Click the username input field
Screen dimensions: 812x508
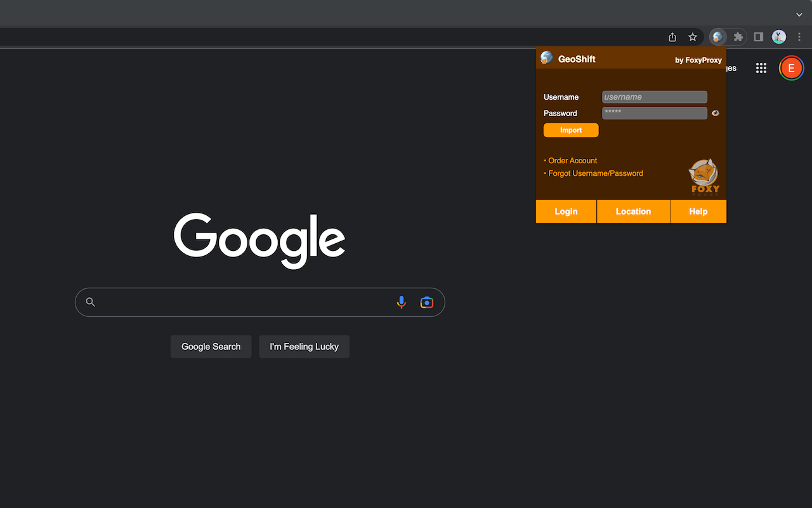coord(654,97)
